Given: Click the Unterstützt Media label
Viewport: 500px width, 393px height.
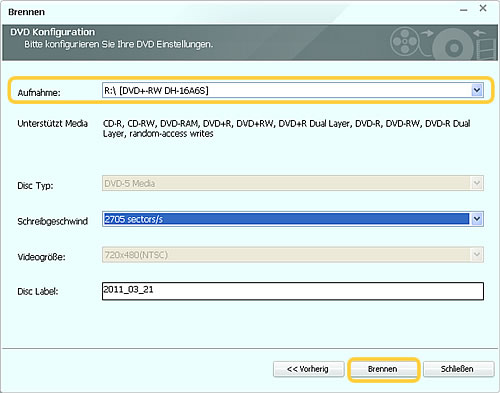Looking at the screenshot, I should coord(52,124).
